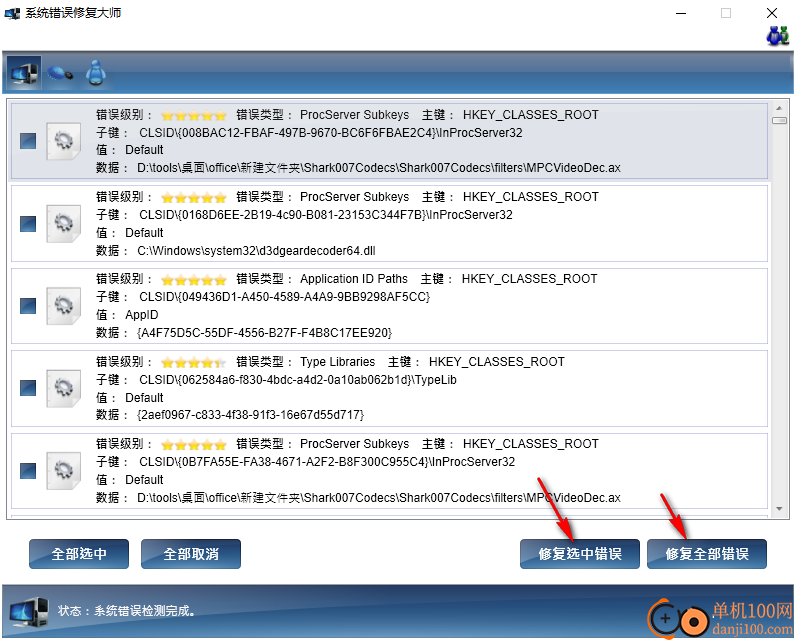Screen dimensions: 796x640
Task: Open the blue mouse toolbar icon
Action: coord(60,74)
